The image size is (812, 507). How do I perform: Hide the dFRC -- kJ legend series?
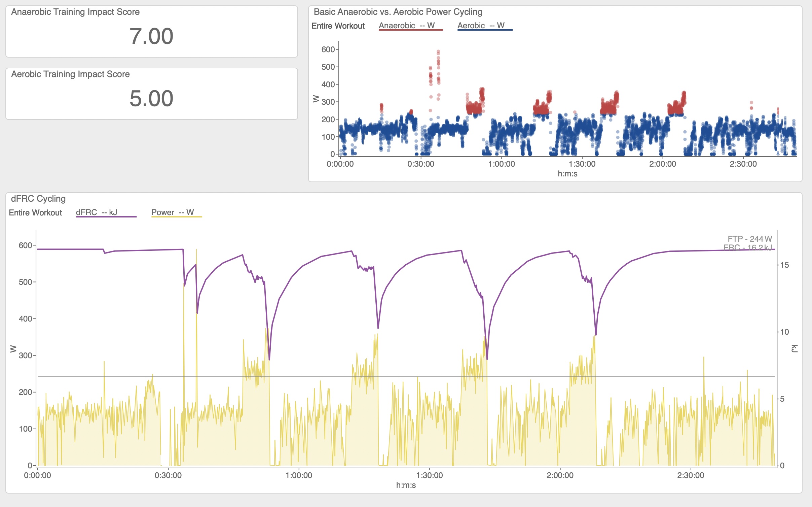click(x=97, y=212)
